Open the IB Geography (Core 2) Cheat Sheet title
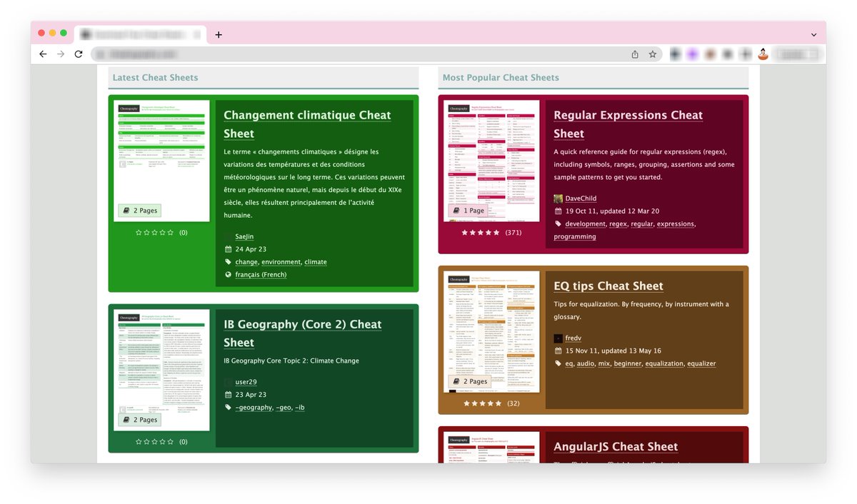857x504 pixels. click(303, 333)
